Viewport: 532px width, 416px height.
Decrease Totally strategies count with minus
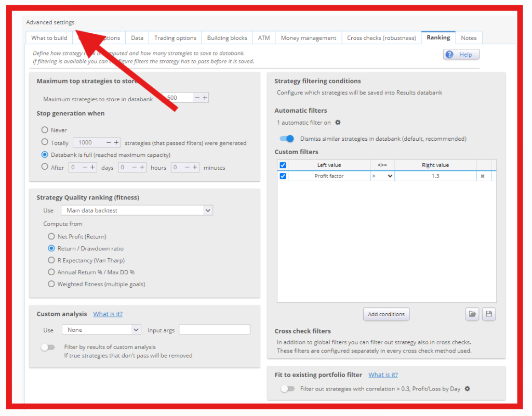tap(108, 142)
